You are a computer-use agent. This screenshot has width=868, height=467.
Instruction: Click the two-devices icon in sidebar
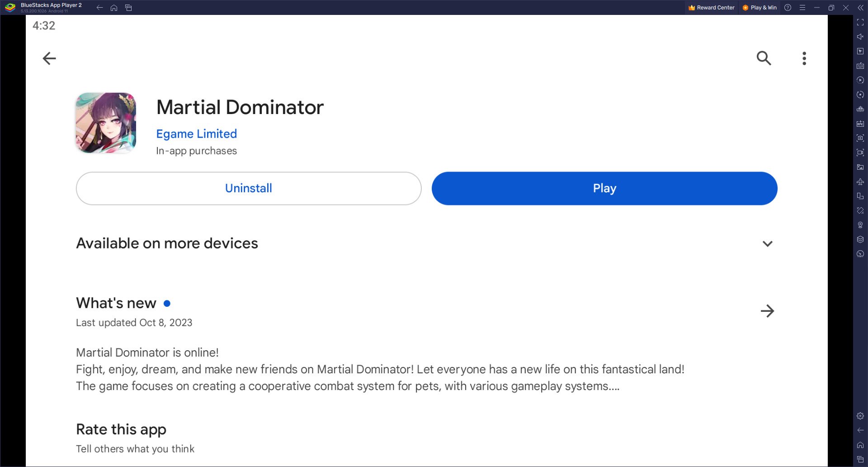click(860, 196)
